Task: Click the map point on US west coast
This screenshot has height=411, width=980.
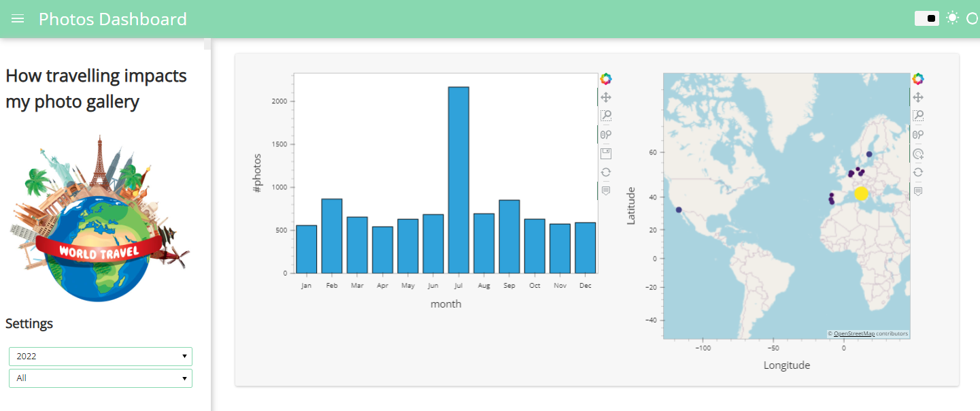Action: tap(679, 210)
